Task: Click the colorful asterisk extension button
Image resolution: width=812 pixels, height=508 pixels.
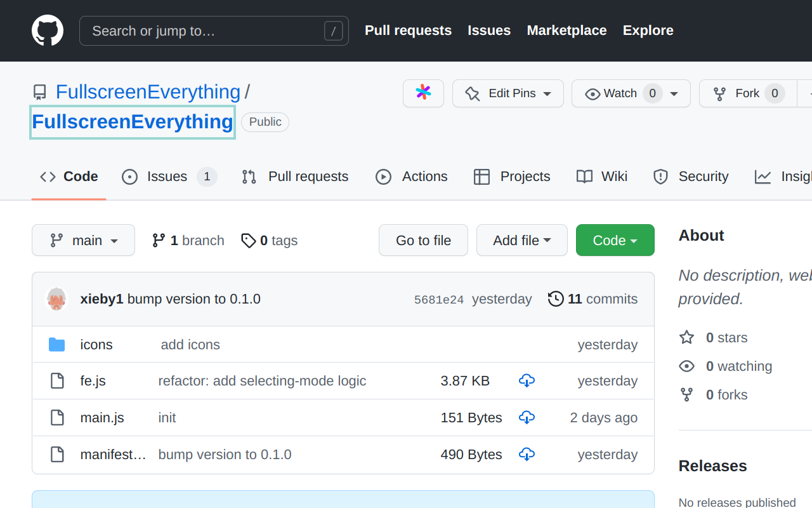Action: click(423, 93)
